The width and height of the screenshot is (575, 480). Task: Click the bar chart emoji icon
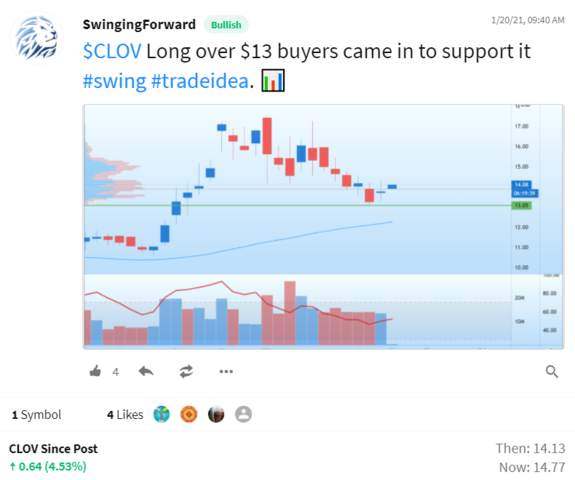[x=273, y=81]
